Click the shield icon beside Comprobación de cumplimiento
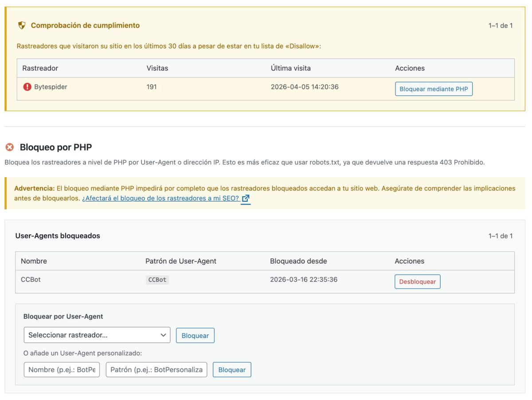Image resolution: width=532 pixels, height=400 pixels. click(22, 25)
